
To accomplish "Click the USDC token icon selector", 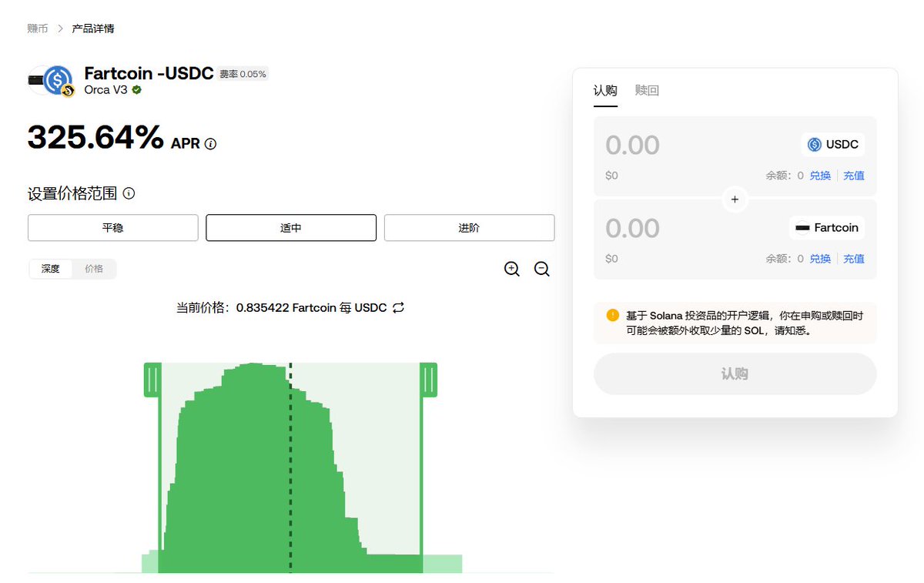I will click(833, 145).
